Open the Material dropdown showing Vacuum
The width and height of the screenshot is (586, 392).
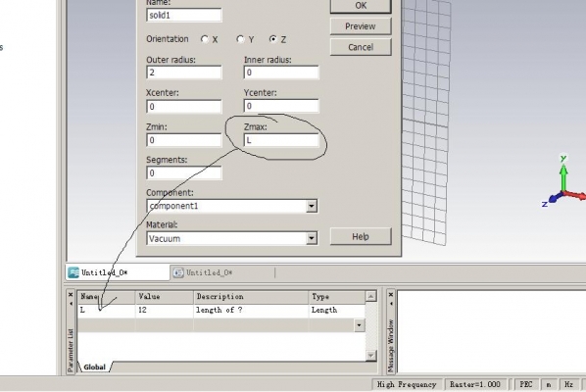click(x=312, y=238)
